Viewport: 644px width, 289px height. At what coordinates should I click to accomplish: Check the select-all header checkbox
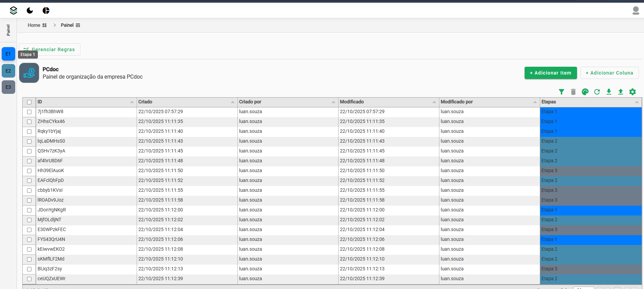click(x=29, y=102)
